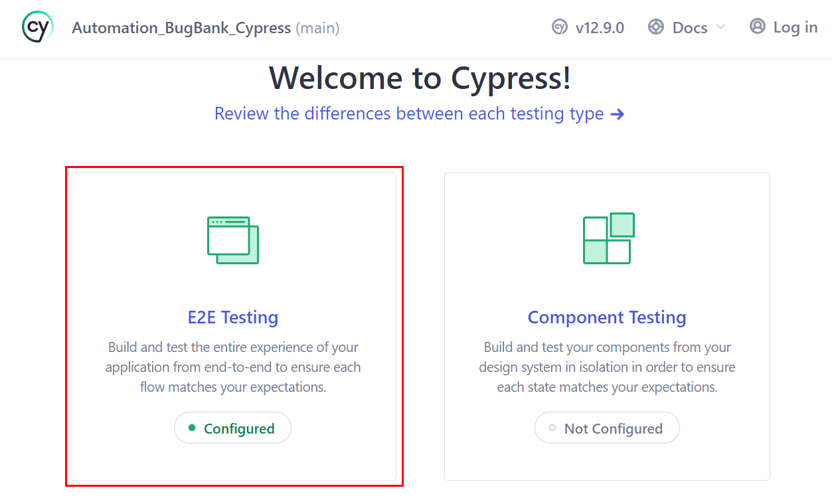
Task: Select the E2E Testing card
Action: tap(233, 325)
